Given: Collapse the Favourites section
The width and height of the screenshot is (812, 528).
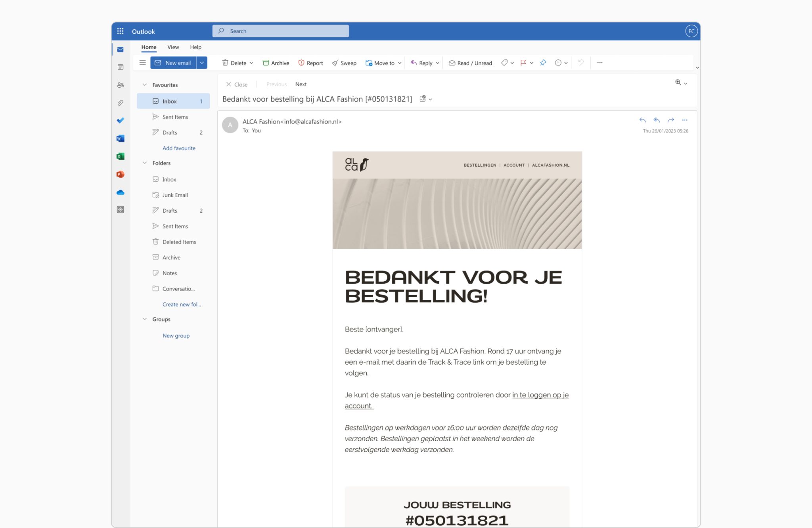Looking at the screenshot, I should pos(145,85).
